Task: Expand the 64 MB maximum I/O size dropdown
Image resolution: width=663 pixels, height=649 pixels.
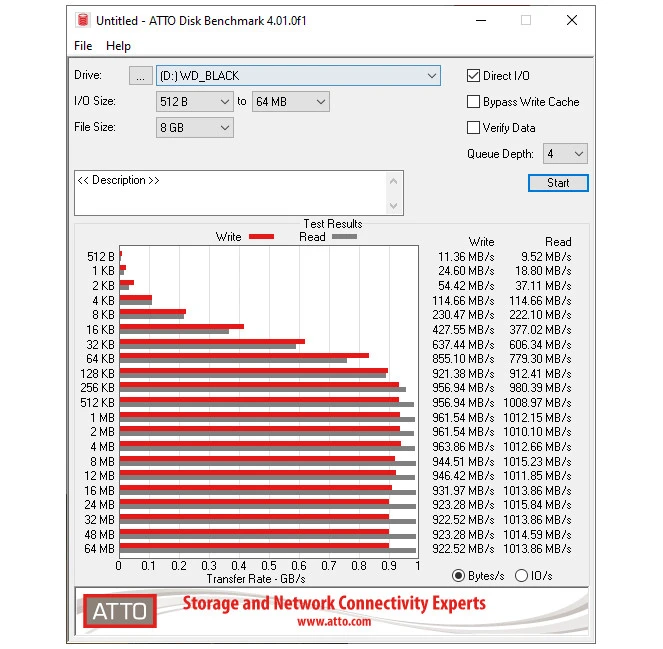Action: 290,102
